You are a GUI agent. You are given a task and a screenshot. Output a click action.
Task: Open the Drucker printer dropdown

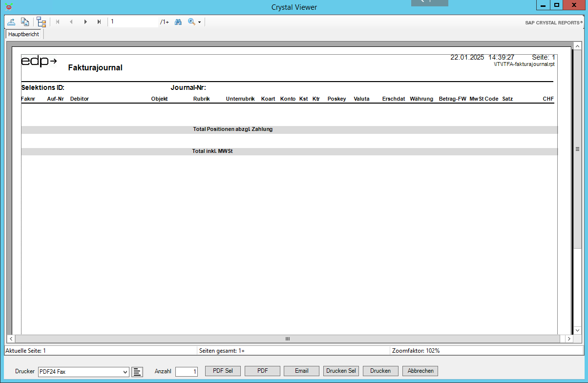point(125,372)
